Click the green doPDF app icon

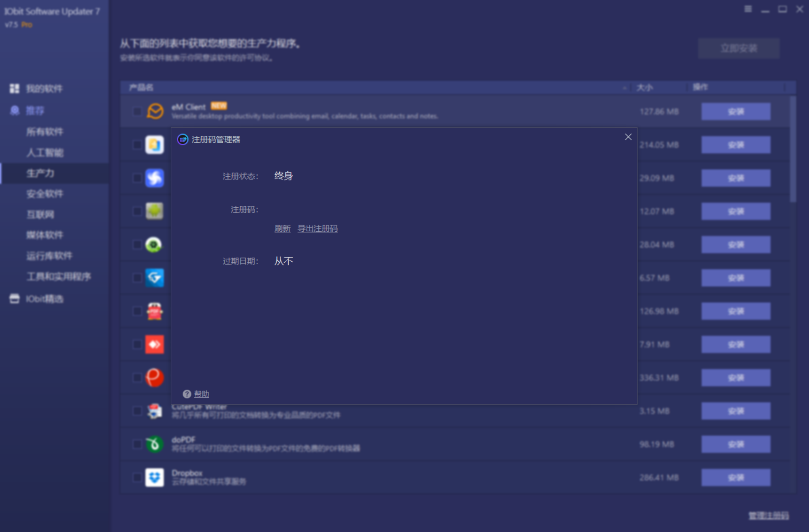pos(155,444)
